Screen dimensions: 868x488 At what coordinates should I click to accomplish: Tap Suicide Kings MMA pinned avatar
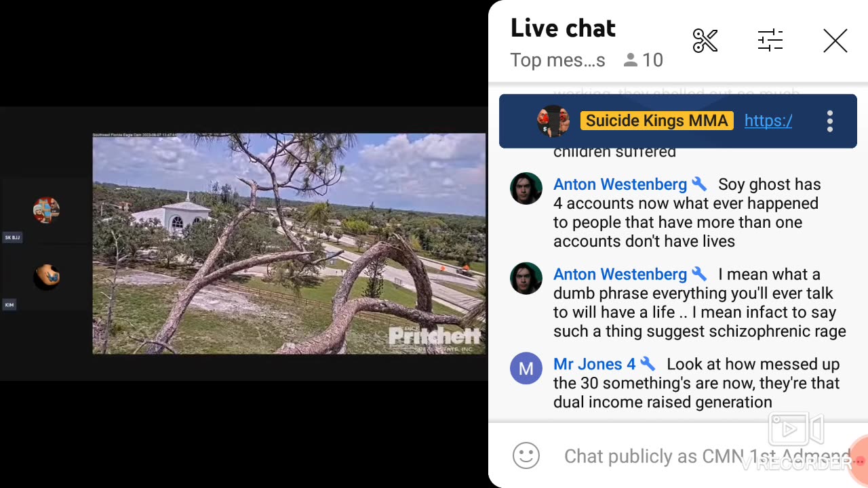553,121
